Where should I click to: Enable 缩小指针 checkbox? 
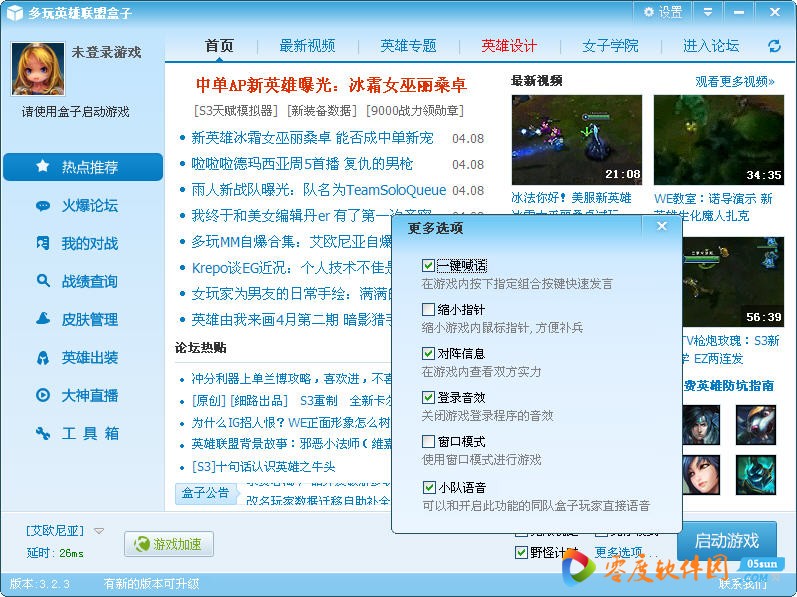428,309
